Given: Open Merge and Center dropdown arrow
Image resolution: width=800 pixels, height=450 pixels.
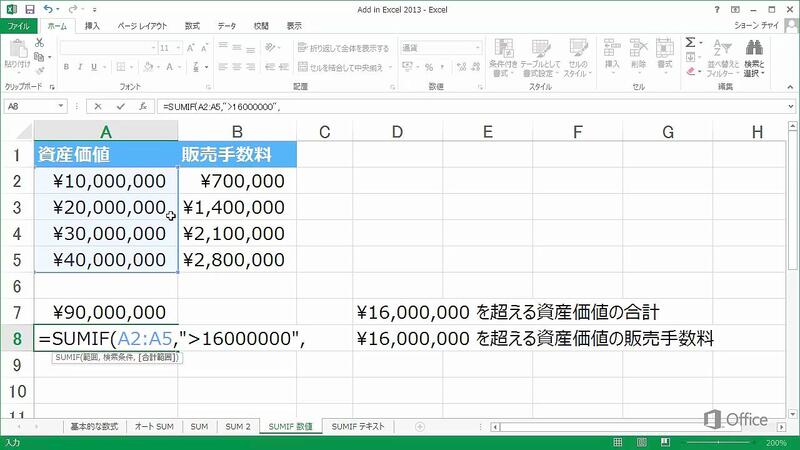Looking at the screenshot, I should pos(390,67).
